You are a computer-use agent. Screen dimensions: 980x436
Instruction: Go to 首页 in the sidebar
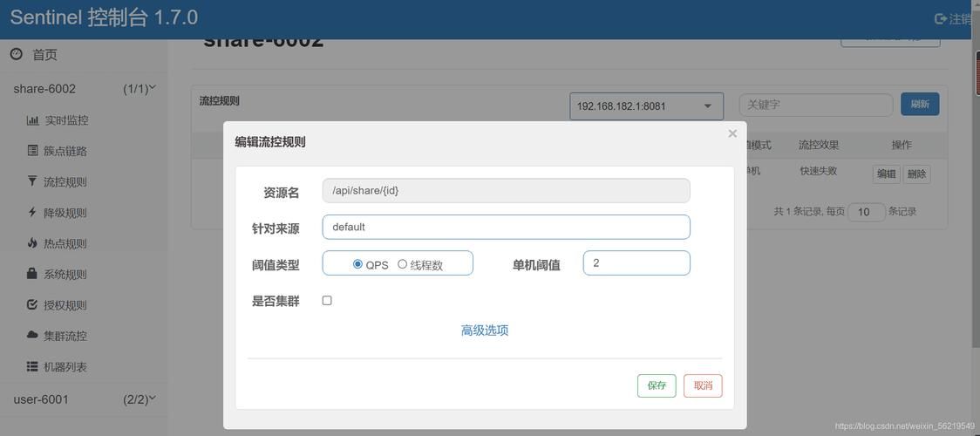tap(45, 55)
